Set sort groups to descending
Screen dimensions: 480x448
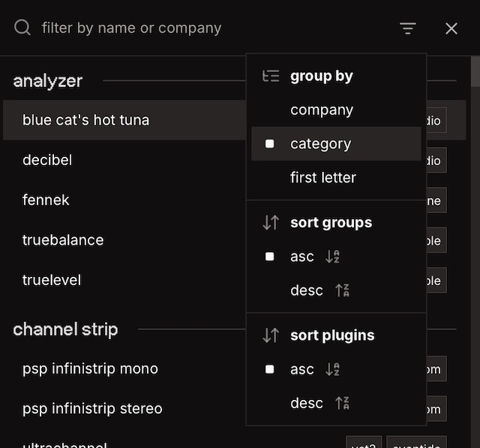(307, 290)
